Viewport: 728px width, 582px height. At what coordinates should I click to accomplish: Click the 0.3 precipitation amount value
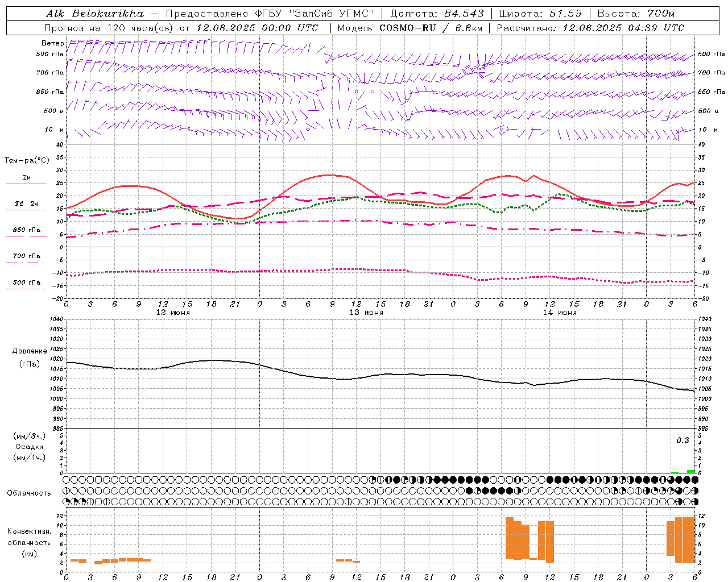point(682,440)
